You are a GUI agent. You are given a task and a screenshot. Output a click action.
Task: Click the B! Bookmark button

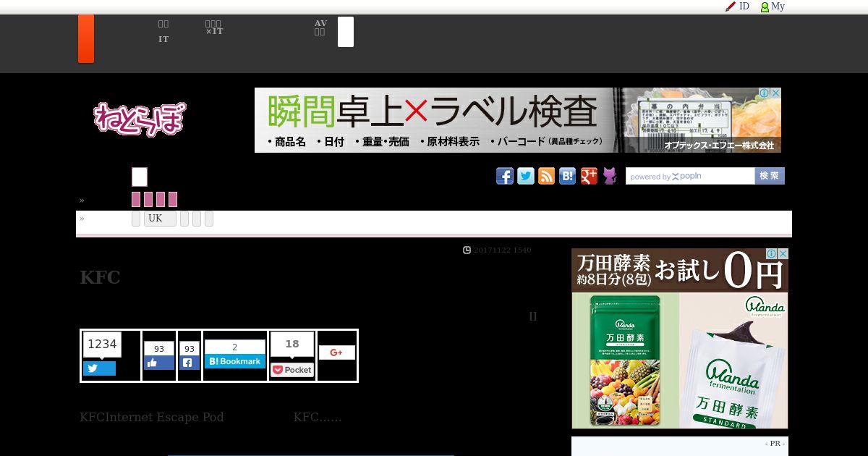[235, 361]
